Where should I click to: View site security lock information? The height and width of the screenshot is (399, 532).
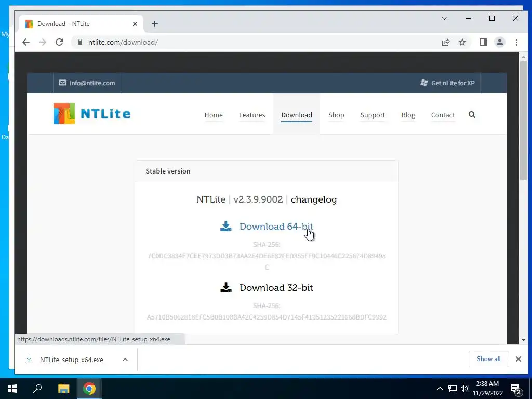click(x=80, y=42)
